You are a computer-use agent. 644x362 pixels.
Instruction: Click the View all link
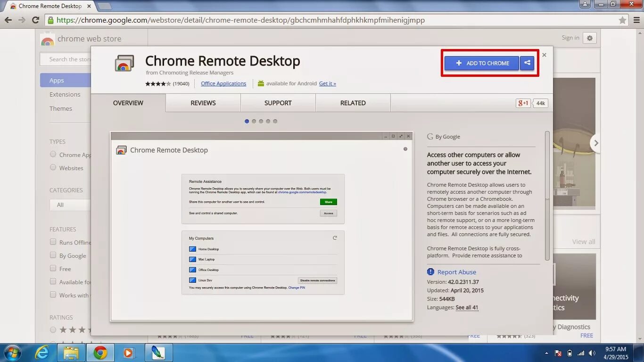pos(584,242)
